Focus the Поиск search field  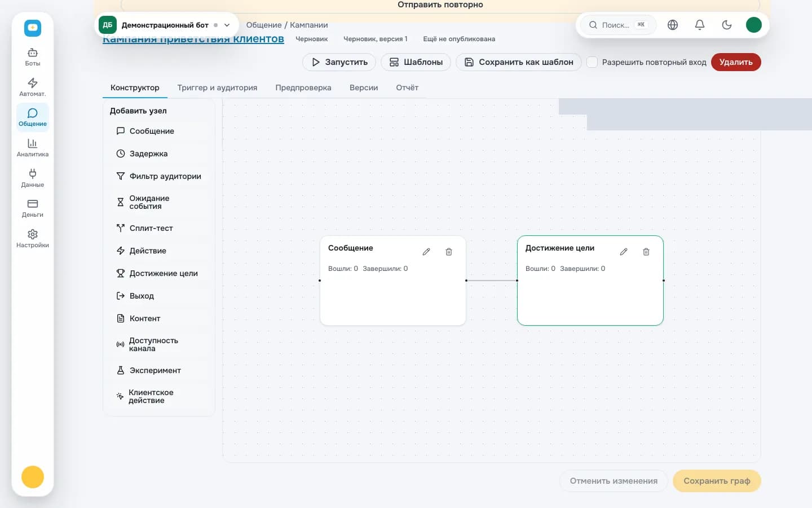618,25
